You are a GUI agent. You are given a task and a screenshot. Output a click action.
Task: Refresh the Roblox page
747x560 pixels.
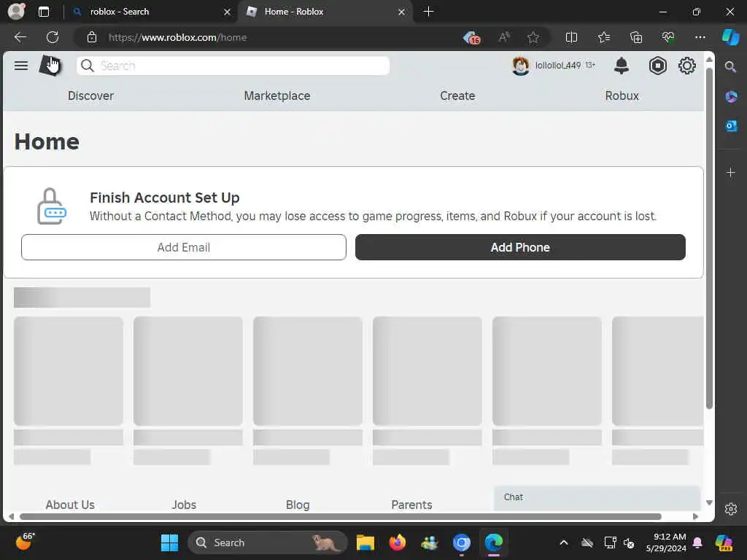point(53,37)
